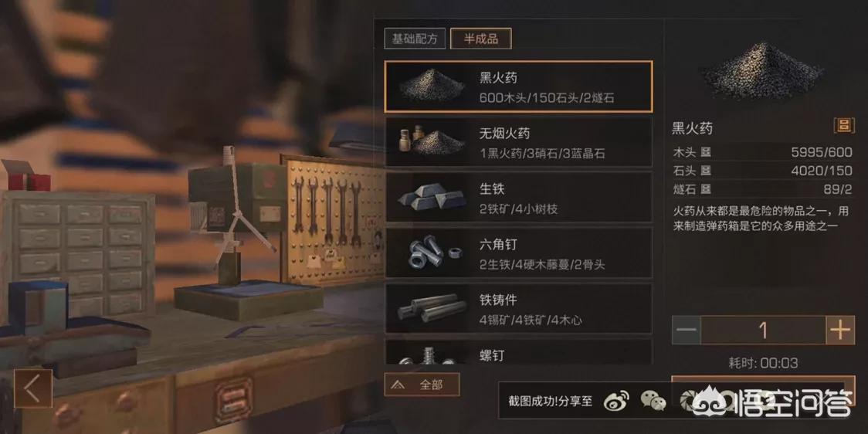This screenshot has width=868, height=434.
Task: Select the 黑火药 recipe
Action: point(519,86)
